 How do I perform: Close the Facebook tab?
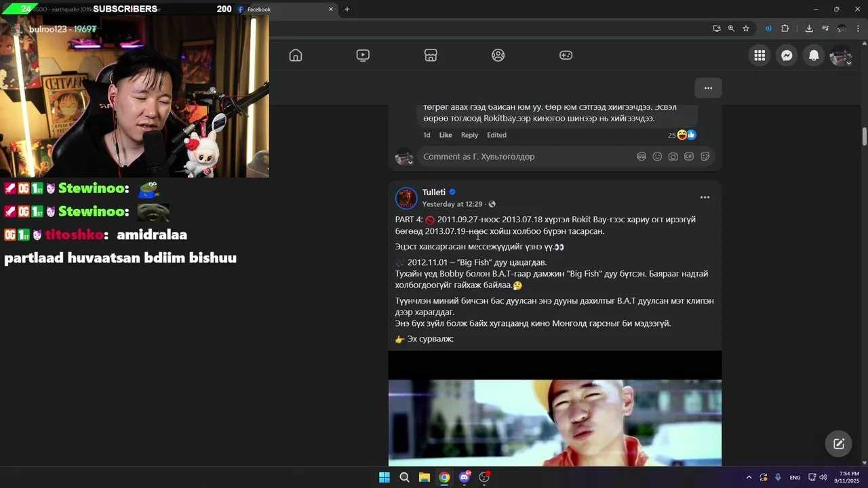(x=331, y=9)
